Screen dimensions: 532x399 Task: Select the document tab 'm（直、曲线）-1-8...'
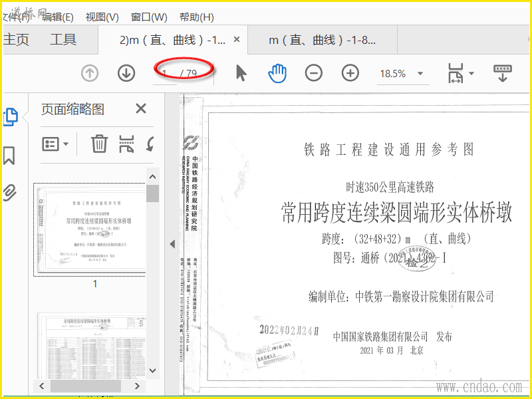[322, 40]
